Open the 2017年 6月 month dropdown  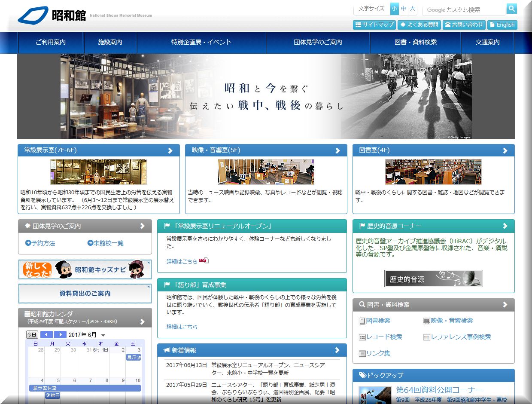(87, 335)
